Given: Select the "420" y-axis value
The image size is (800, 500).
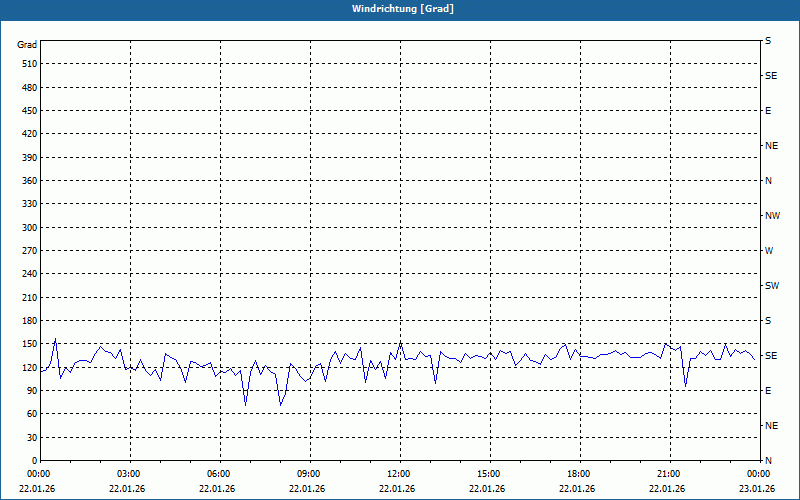Looking at the screenshot, I should 30,134.
